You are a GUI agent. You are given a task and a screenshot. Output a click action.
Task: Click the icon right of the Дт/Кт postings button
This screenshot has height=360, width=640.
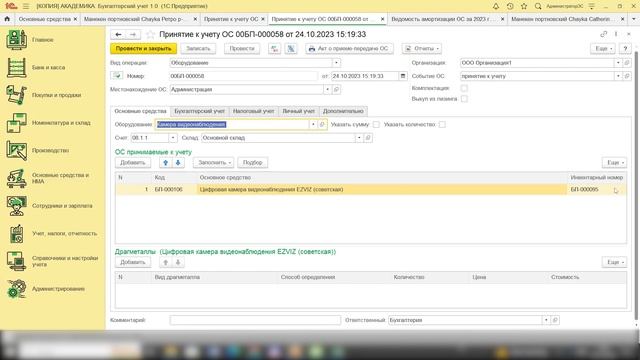(x=291, y=49)
